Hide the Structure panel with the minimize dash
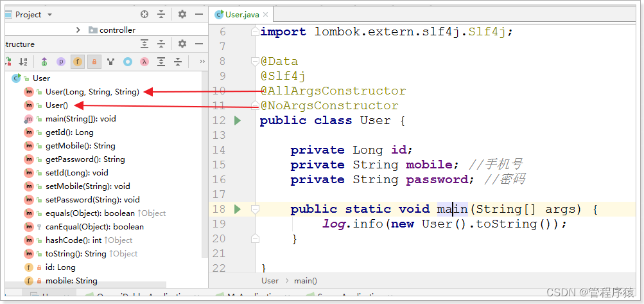The width and height of the screenshot is (644, 304). 199,44
